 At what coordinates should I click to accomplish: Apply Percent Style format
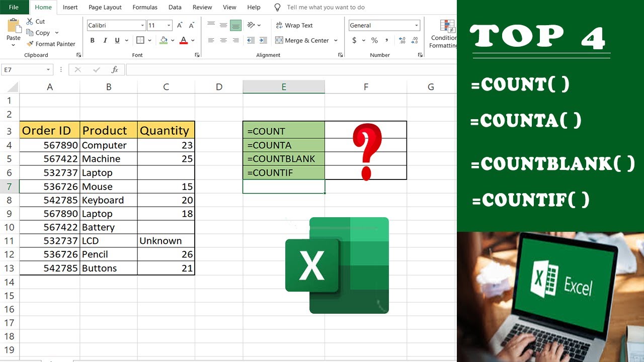click(374, 40)
